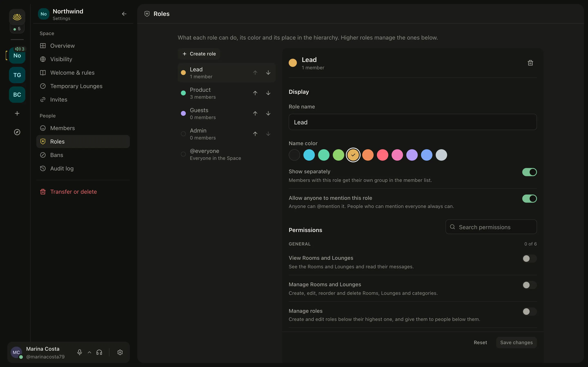Screen dimensions: 588x367
Task: Move the Guests role down
Action: tap(268, 113)
